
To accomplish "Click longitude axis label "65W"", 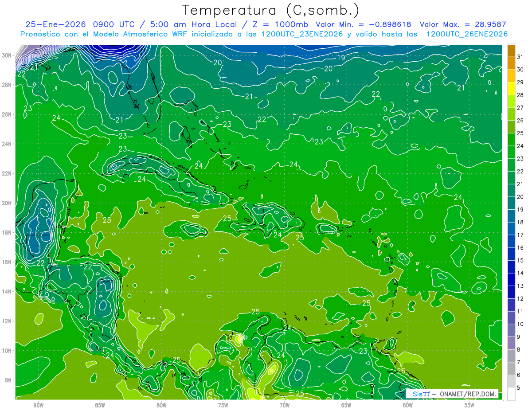I will pos(346,405).
